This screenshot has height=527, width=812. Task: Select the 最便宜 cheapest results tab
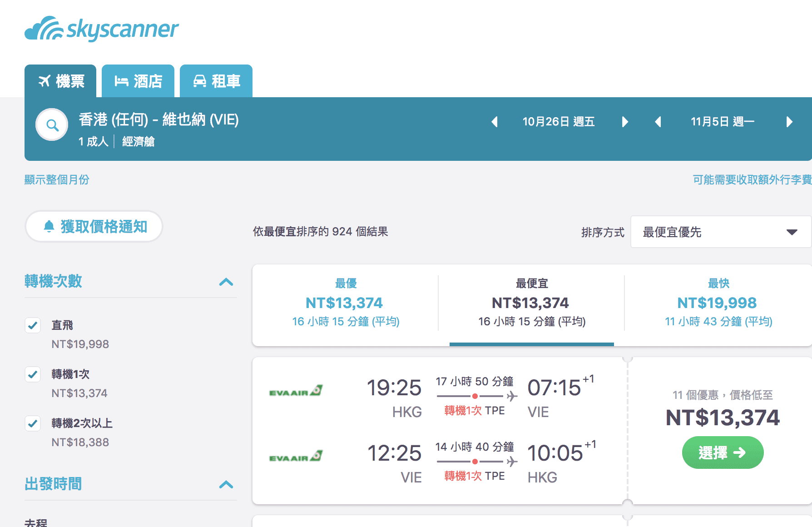coord(532,303)
